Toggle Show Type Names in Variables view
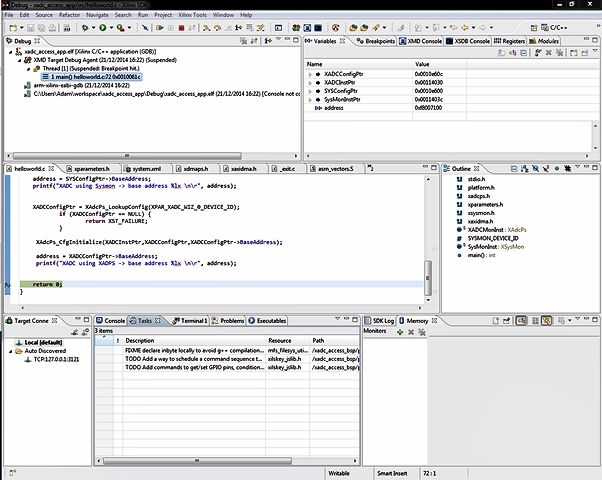The image size is (602, 480). 501,53
